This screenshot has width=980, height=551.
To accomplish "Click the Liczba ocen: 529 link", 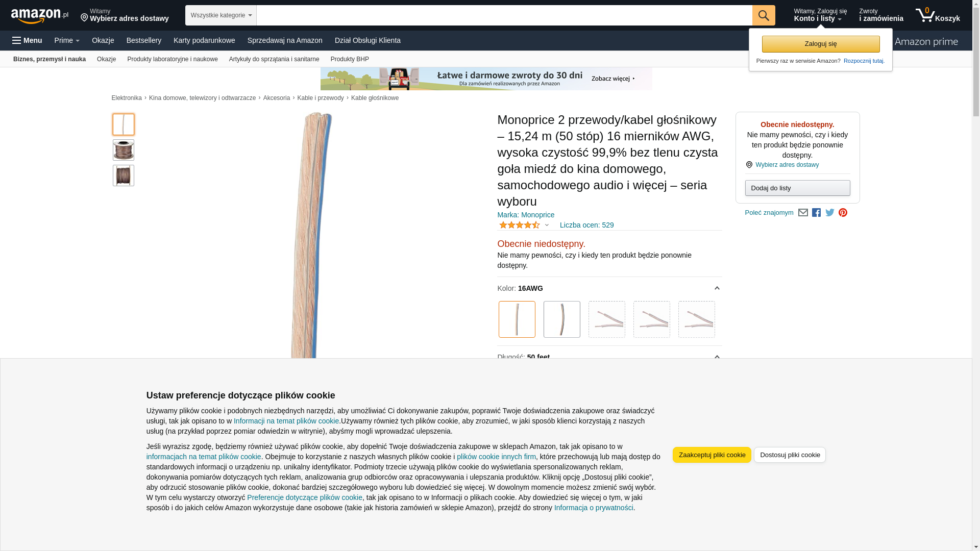I will [586, 225].
